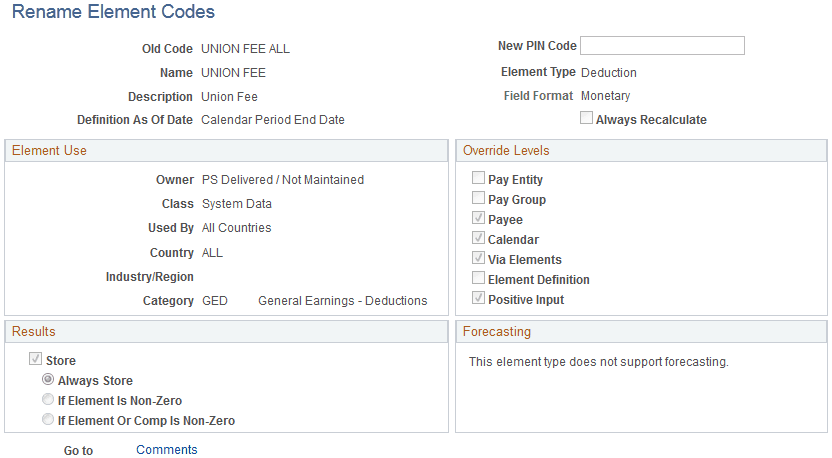Viewport: 832px width, 458px height.
Task: Click the Results section header
Action: (x=34, y=332)
